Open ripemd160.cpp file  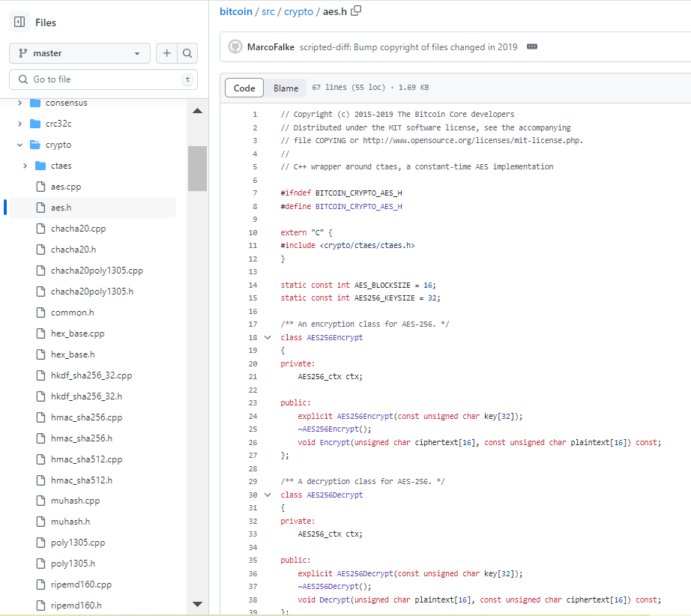point(81,585)
